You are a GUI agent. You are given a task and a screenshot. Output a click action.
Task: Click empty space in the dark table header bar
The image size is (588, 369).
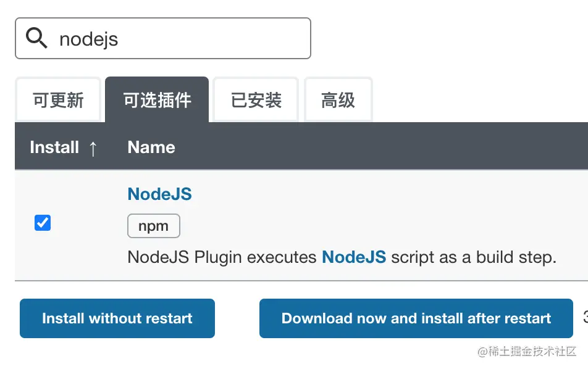point(375,146)
